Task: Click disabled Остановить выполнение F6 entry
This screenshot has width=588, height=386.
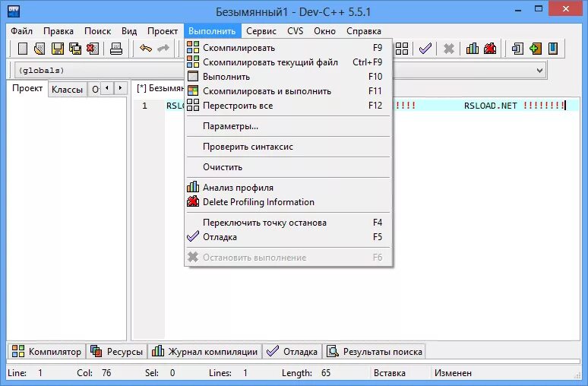Action: coord(289,258)
